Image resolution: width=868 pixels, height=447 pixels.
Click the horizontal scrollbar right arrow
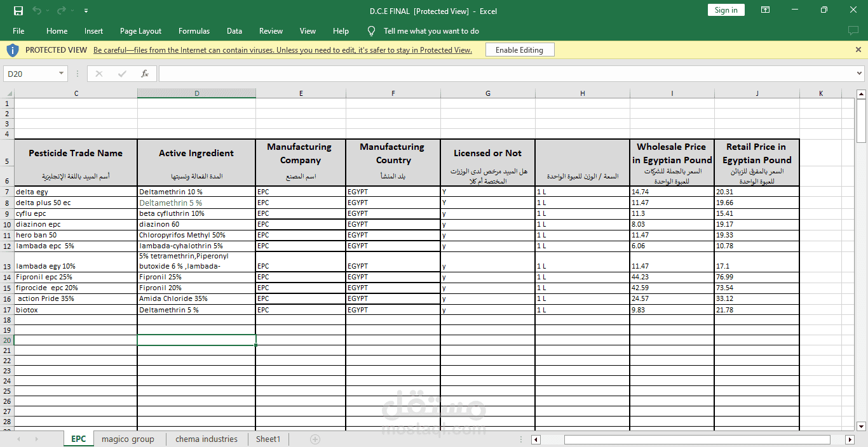(x=850, y=439)
